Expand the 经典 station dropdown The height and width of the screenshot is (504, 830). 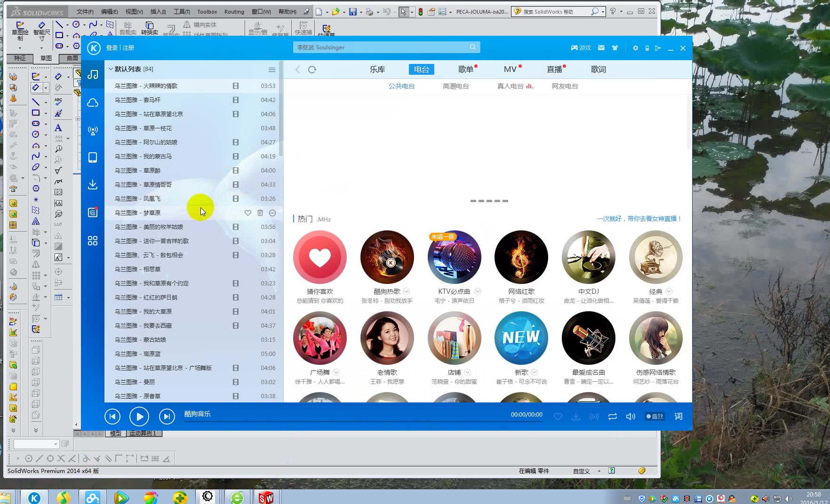[x=669, y=291]
